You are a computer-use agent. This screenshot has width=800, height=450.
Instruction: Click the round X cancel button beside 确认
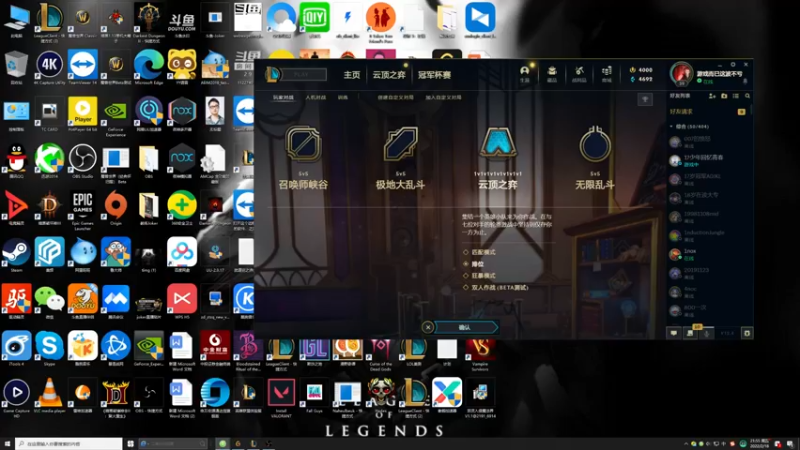click(428, 327)
